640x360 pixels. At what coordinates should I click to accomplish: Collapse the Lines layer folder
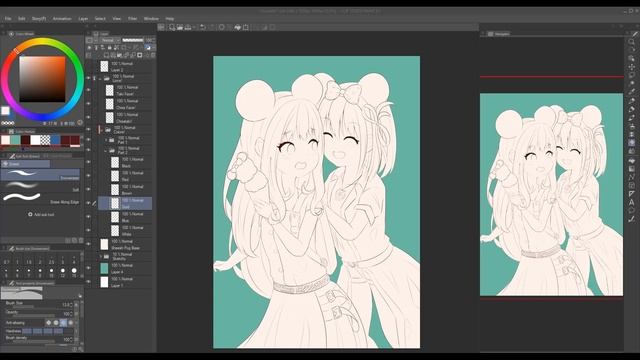(x=100, y=78)
